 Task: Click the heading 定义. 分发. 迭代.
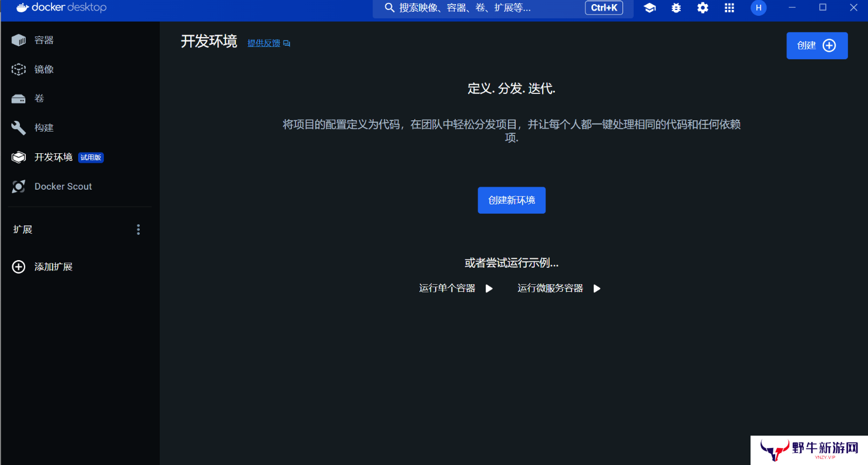pyautogui.click(x=512, y=89)
